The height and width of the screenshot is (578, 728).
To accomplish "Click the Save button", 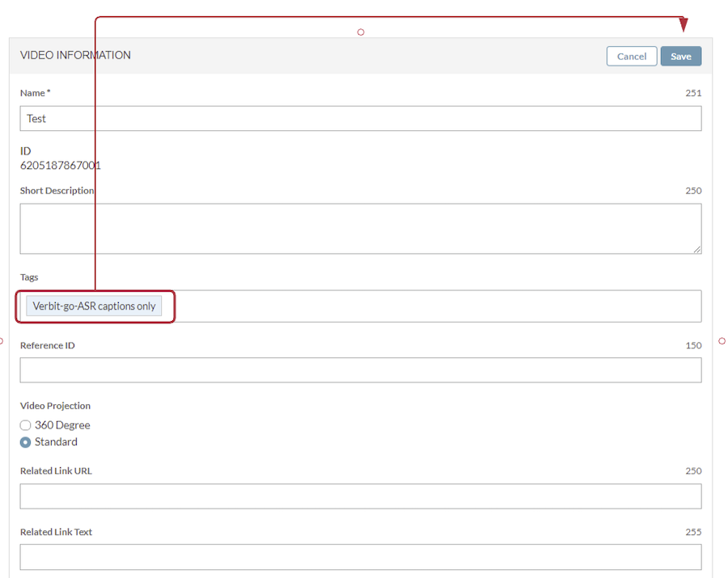I will [680, 57].
